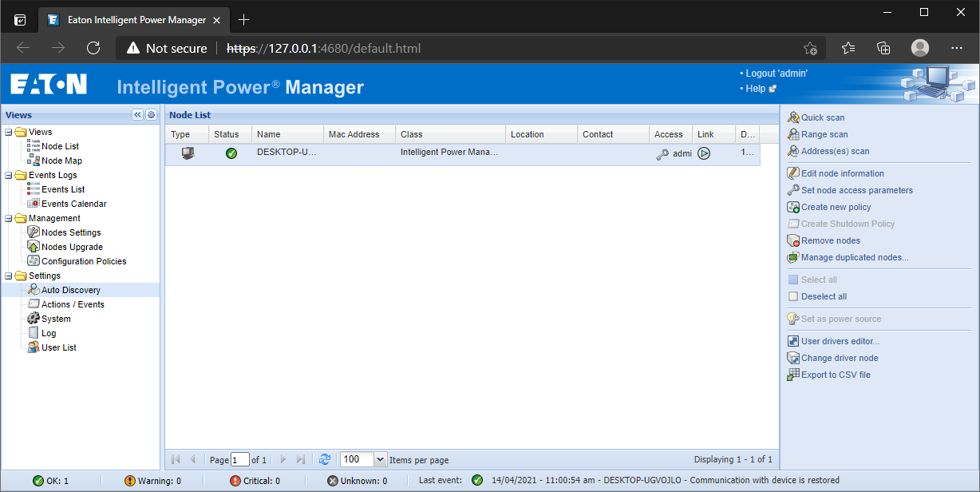Open browser Settings and more menu
980x492 pixels.
[x=957, y=48]
